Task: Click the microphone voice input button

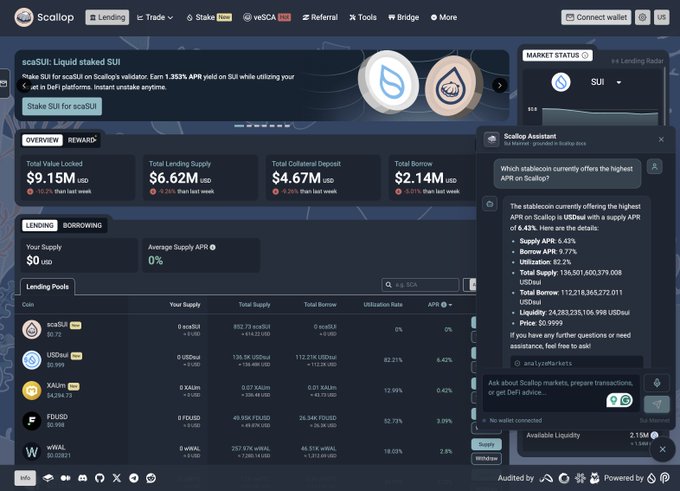Action: tap(657, 383)
